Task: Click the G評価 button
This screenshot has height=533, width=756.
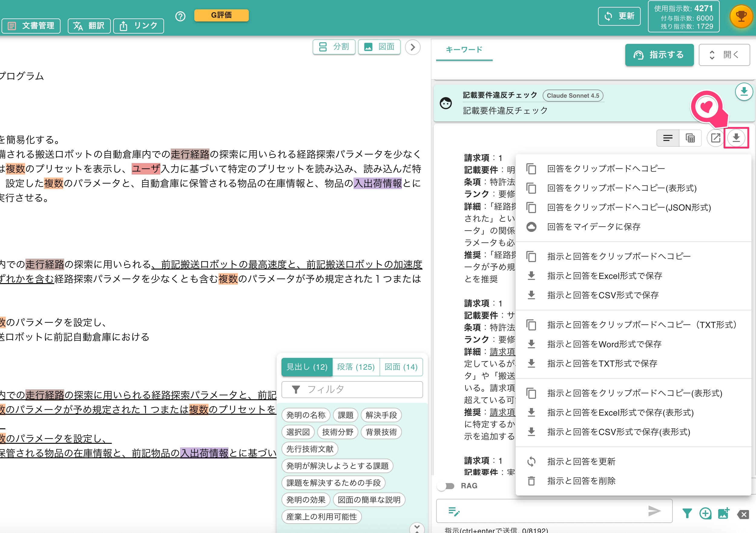Action: [x=221, y=15]
